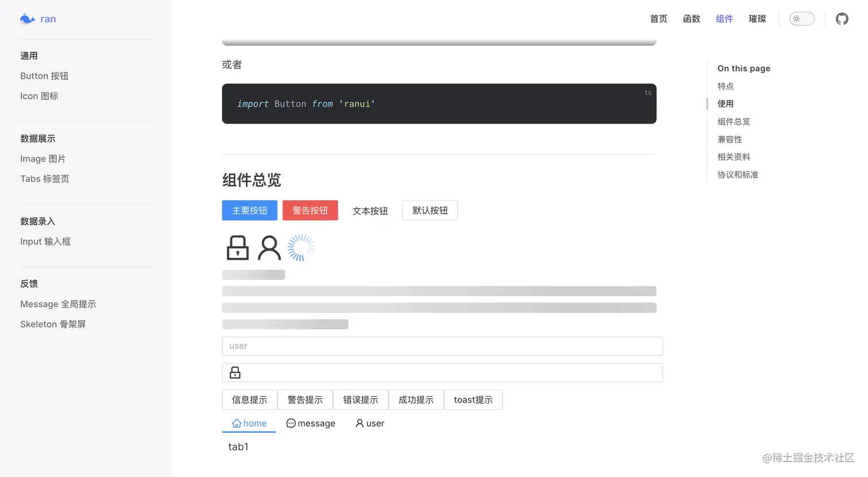This screenshot has height=477, width=868.
Task: Open the GitHub repository icon
Action: (842, 19)
